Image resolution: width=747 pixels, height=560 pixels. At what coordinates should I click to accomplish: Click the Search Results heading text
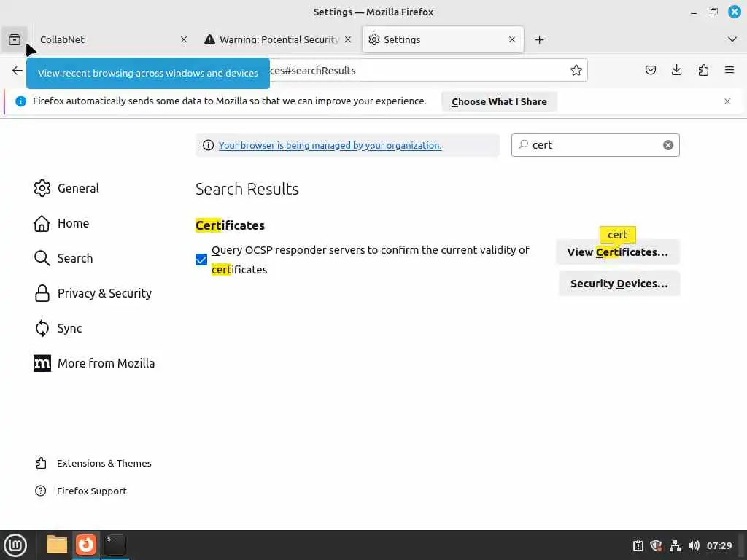coord(247,189)
